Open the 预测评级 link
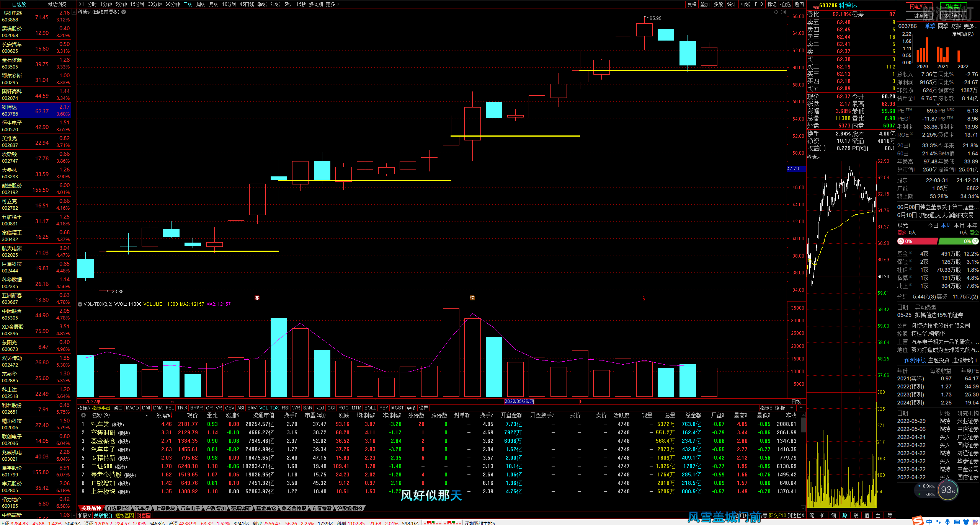Viewport: 980px width, 525px height. [x=915, y=360]
